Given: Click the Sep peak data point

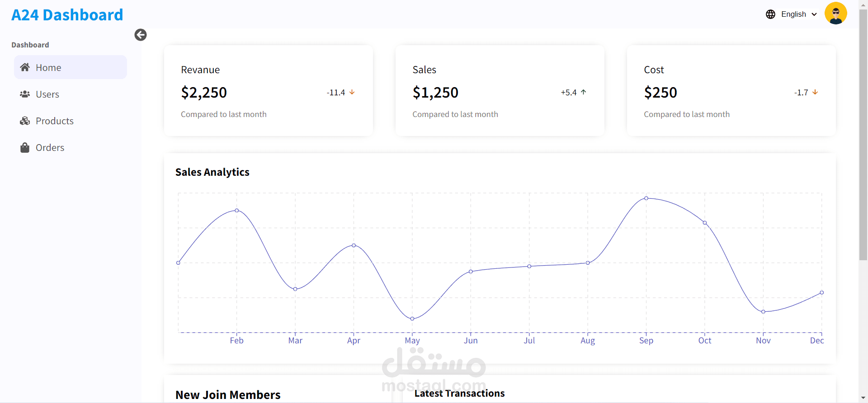Looking at the screenshot, I should tap(646, 198).
